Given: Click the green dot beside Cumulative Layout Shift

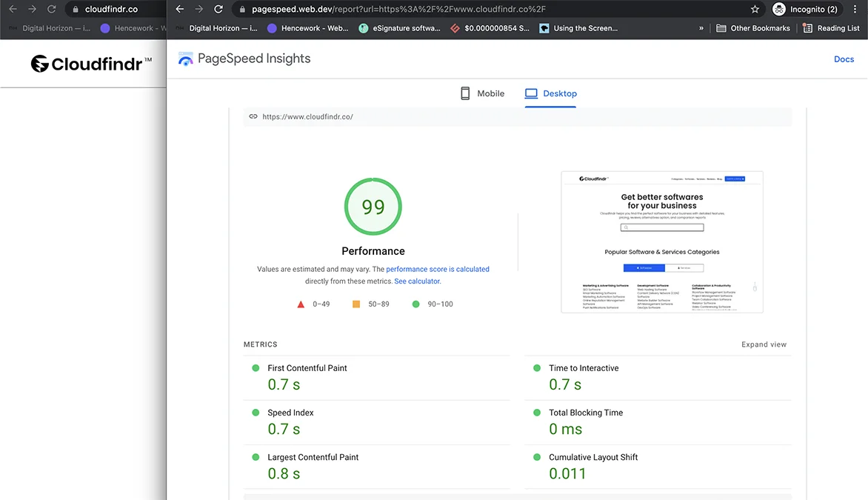Looking at the screenshot, I should pos(537,457).
